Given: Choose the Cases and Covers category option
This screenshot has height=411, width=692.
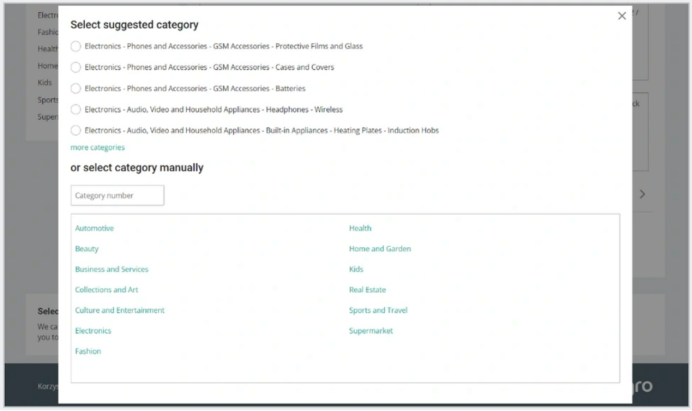Looking at the screenshot, I should (75, 68).
